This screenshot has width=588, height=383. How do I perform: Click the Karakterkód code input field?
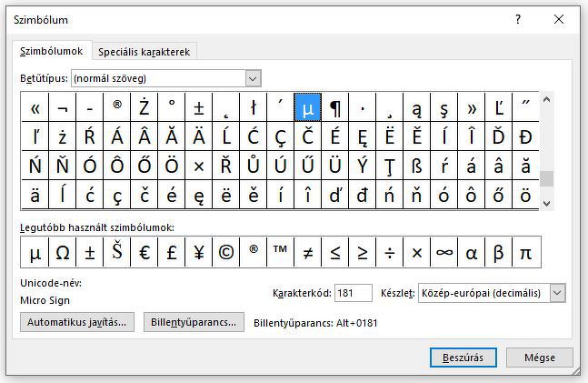(353, 293)
